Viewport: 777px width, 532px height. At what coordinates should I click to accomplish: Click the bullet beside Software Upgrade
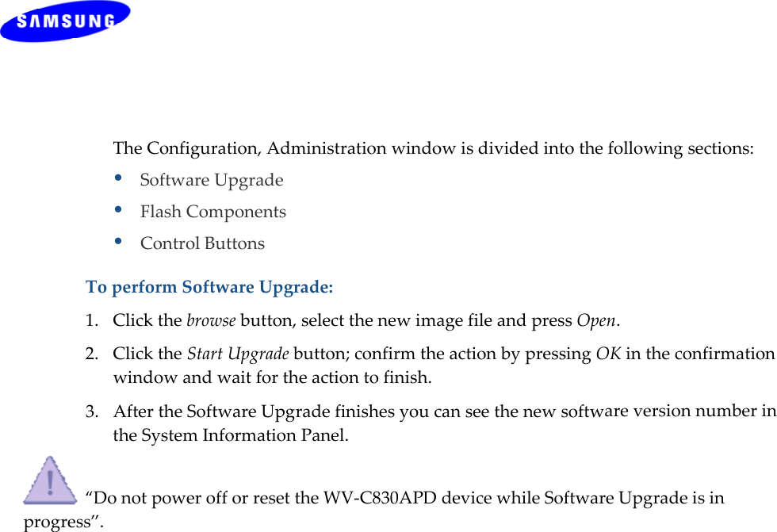118,178
